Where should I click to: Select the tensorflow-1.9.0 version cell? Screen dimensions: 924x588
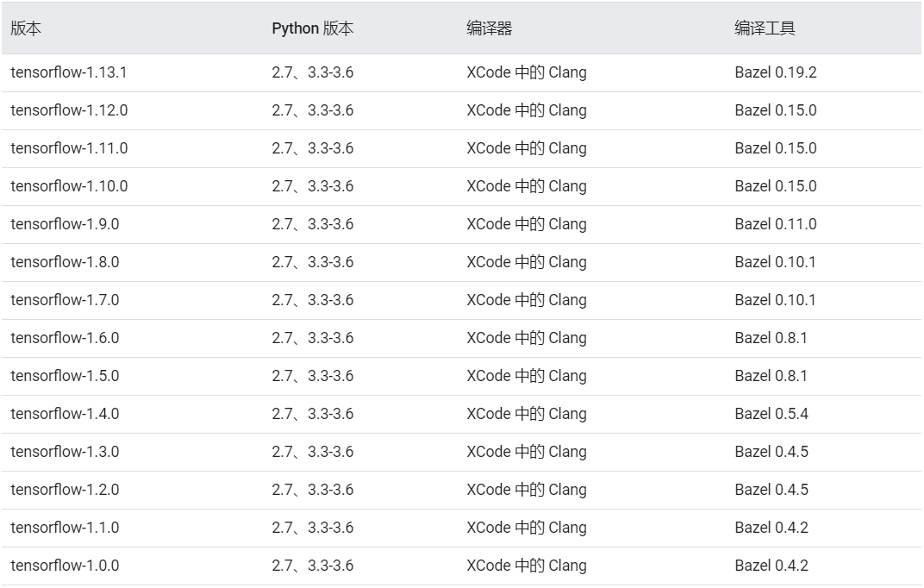65,224
